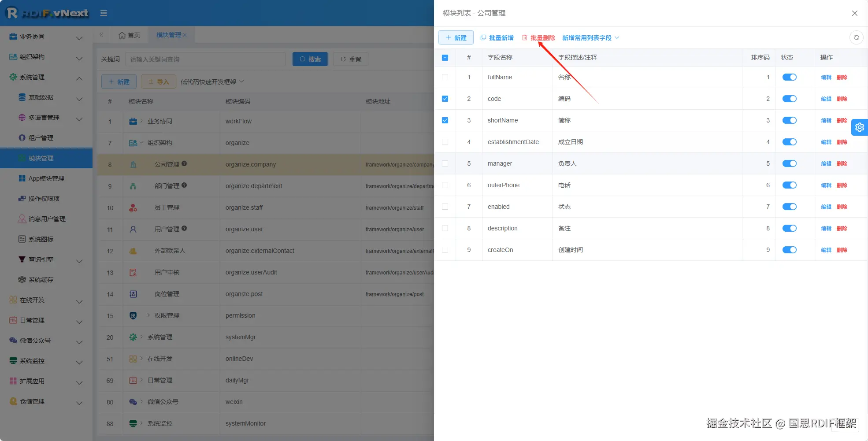This screenshot has height=441, width=868.
Task: Click the 搜索 button
Action: click(x=310, y=59)
